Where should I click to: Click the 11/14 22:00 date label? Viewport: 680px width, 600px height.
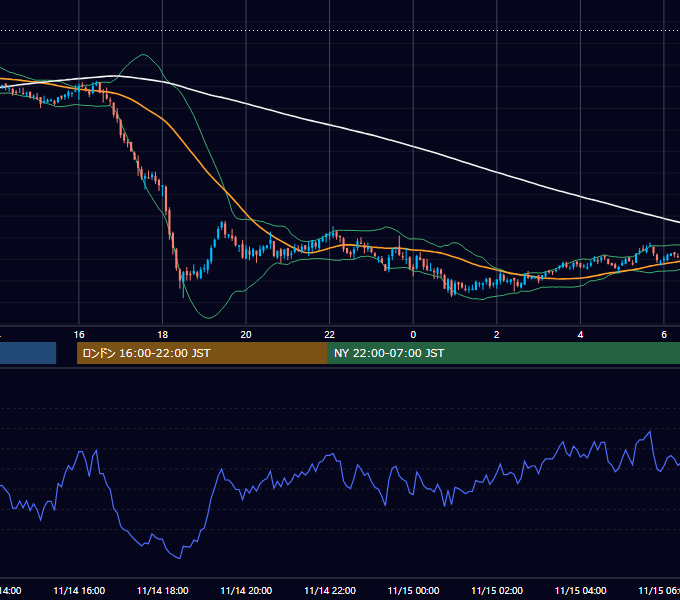(330, 590)
